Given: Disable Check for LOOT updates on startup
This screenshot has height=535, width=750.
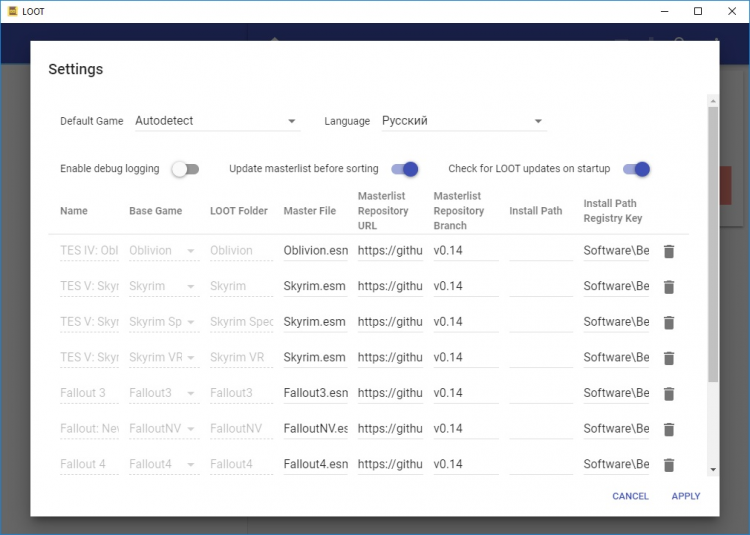Looking at the screenshot, I should [636, 169].
